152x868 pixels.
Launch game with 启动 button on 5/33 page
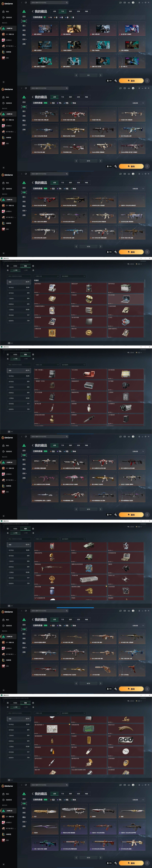(x=131, y=863)
